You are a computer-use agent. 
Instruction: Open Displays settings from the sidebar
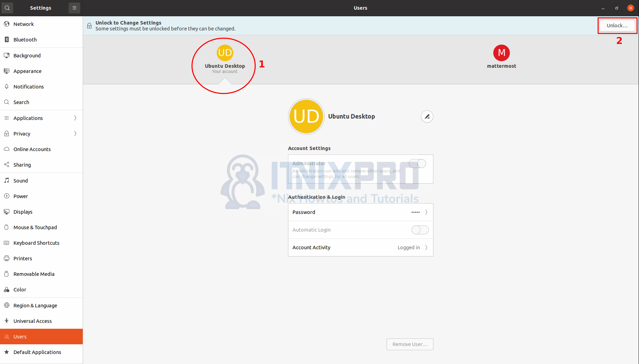(x=23, y=212)
